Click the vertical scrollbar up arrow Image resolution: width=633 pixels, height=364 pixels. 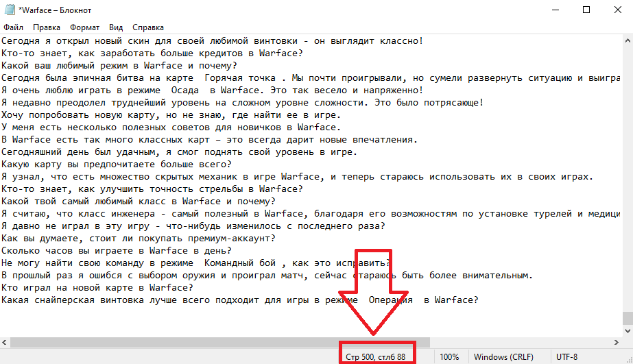pyautogui.click(x=628, y=40)
